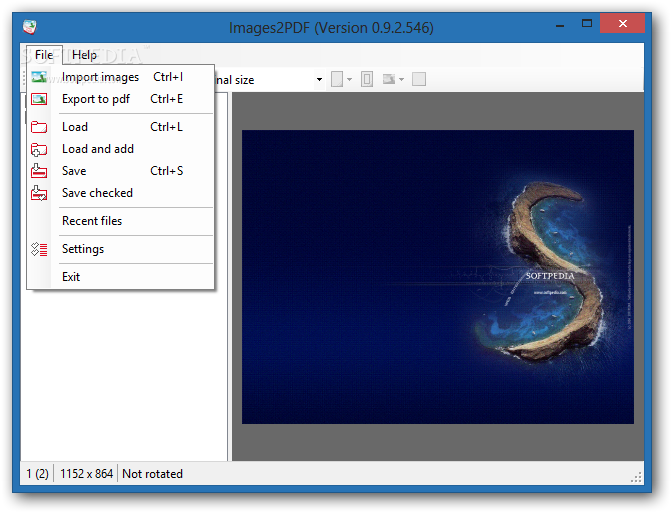Click the page margins toolbar icon

pos(367,79)
